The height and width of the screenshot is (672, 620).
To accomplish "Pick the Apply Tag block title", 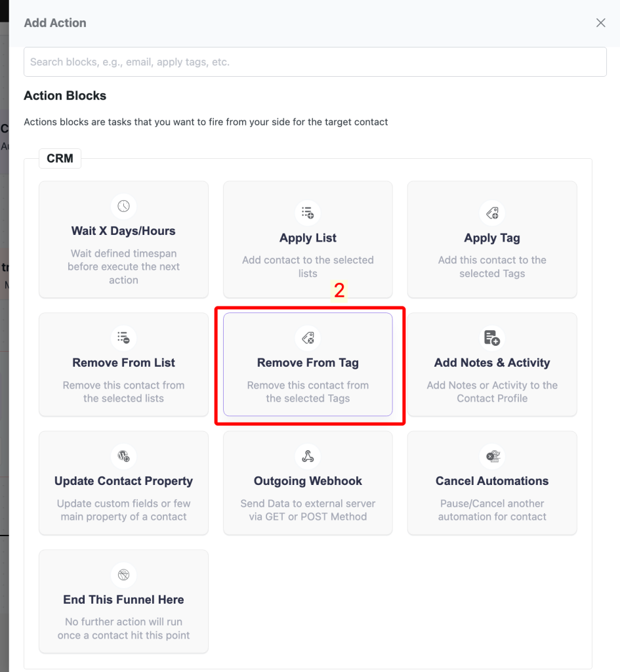I will pyautogui.click(x=492, y=238).
